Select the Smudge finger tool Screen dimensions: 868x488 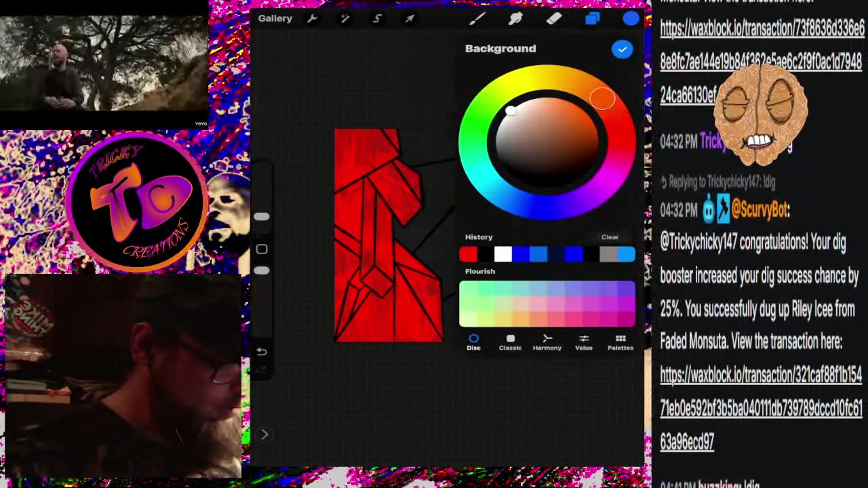coord(515,19)
